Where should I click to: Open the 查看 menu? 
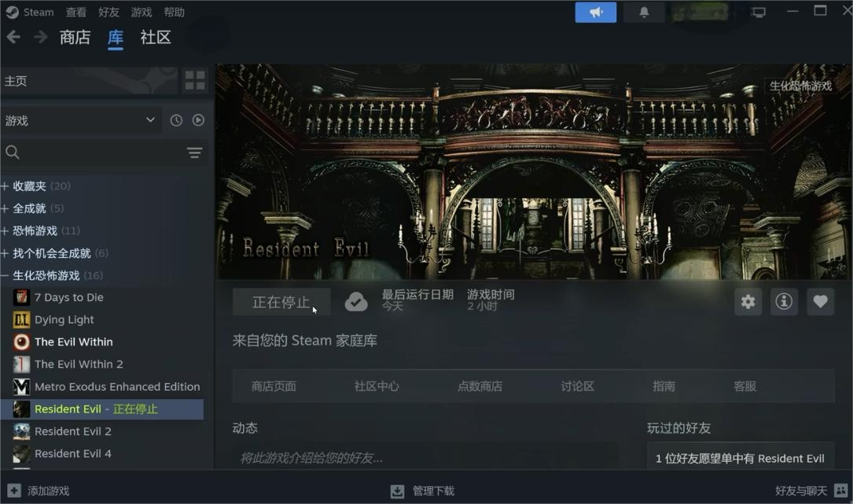tap(76, 12)
